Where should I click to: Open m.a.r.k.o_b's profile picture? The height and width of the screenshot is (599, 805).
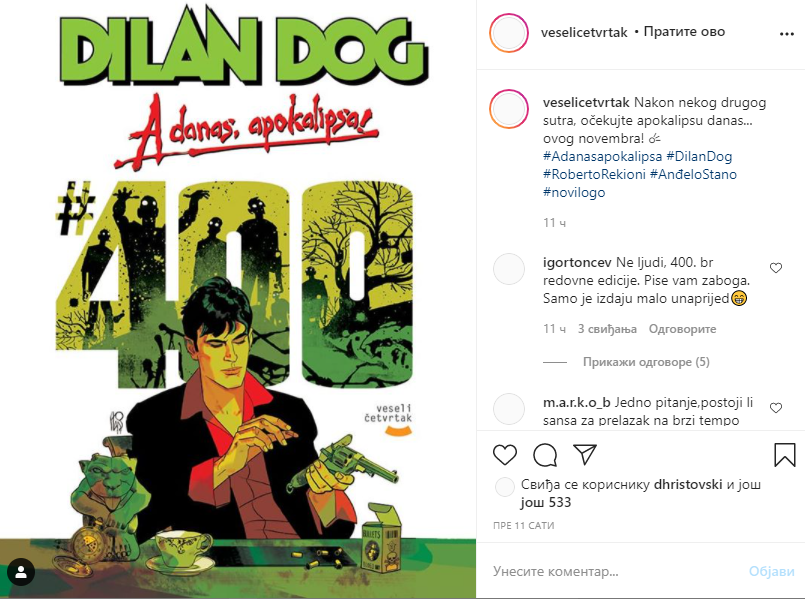coord(509,409)
